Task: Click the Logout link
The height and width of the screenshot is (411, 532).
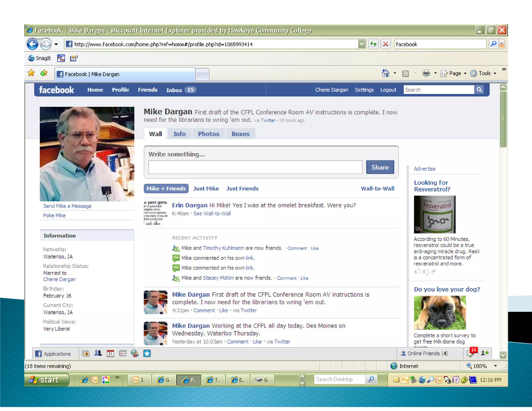Action: (x=388, y=90)
